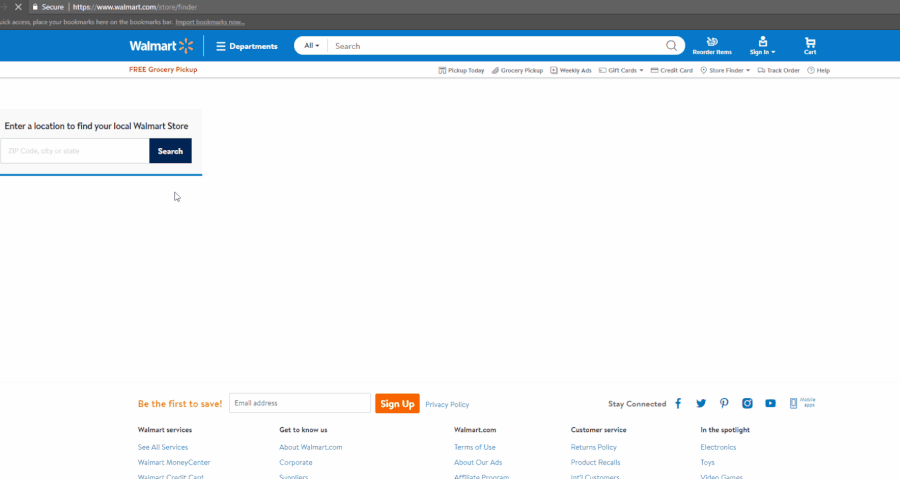The image size is (900, 479).
Task: Open Walmart's Facebook page icon
Action: pos(678,403)
